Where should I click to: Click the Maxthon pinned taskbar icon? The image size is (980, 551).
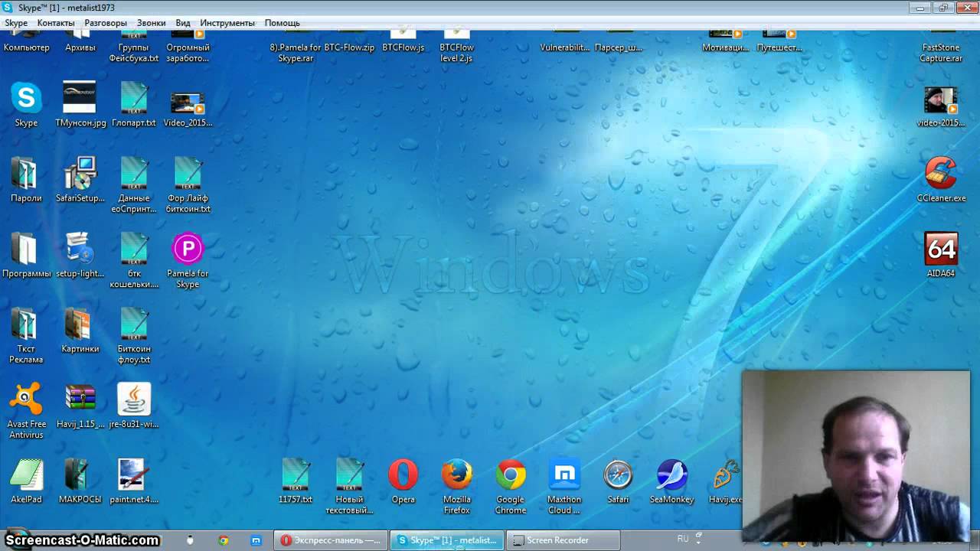pyautogui.click(x=256, y=540)
